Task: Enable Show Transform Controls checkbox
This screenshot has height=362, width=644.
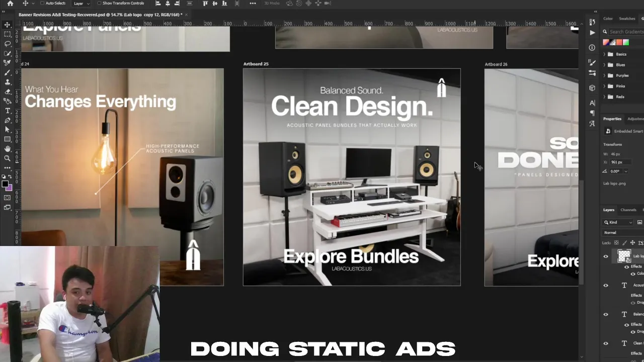Action: [x=99, y=4]
